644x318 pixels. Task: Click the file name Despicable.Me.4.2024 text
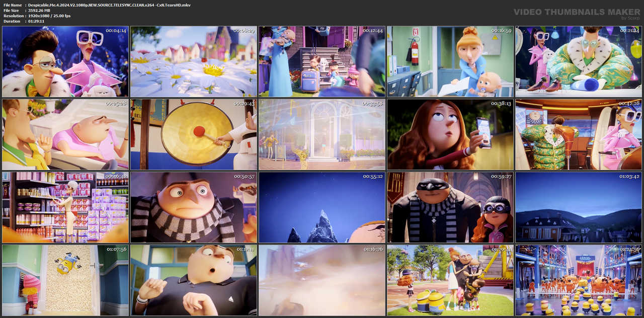coord(109,5)
